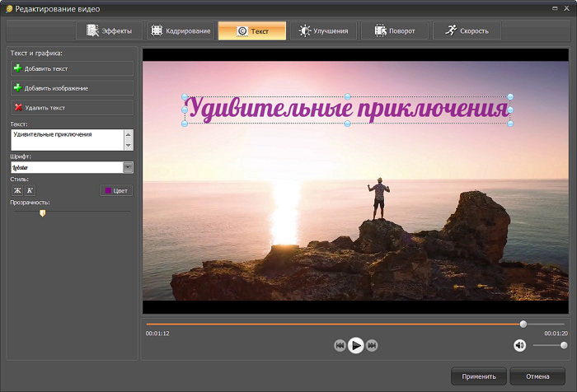The width and height of the screenshot is (577, 392).
Task: Click inside the Текст input box
Action: [x=68, y=140]
